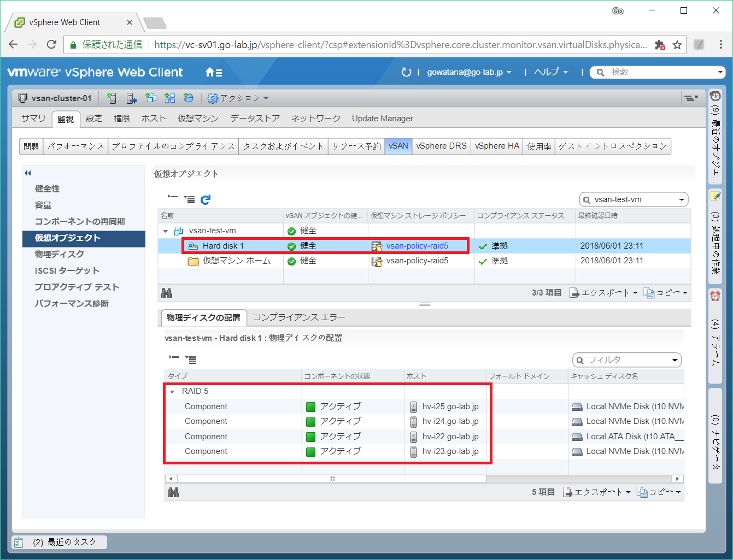Click the add host icon in the cluster toolbar
The width and height of the screenshot is (733, 560).
[112, 98]
